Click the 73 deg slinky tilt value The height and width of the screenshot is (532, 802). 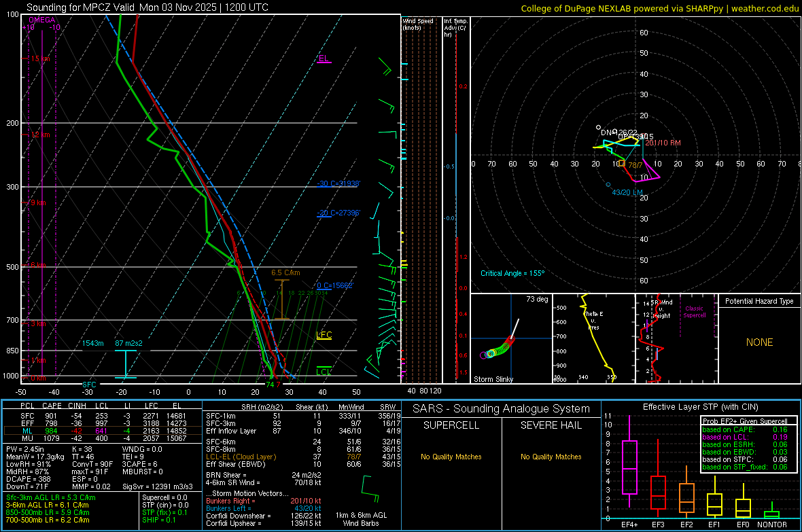pos(537,299)
